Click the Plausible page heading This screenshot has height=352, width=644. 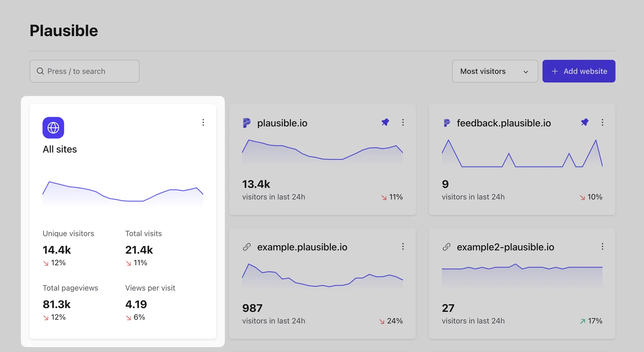64,31
